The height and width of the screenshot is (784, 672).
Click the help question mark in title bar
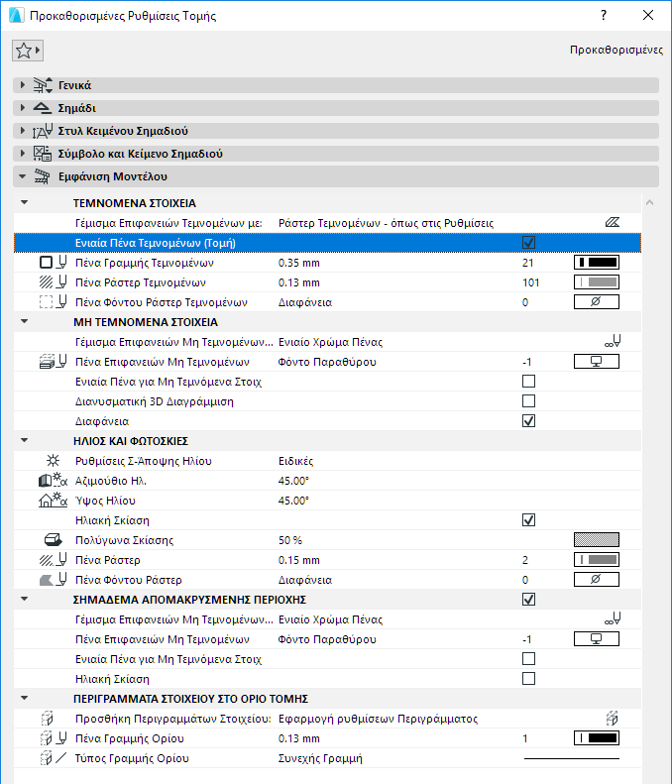(604, 15)
